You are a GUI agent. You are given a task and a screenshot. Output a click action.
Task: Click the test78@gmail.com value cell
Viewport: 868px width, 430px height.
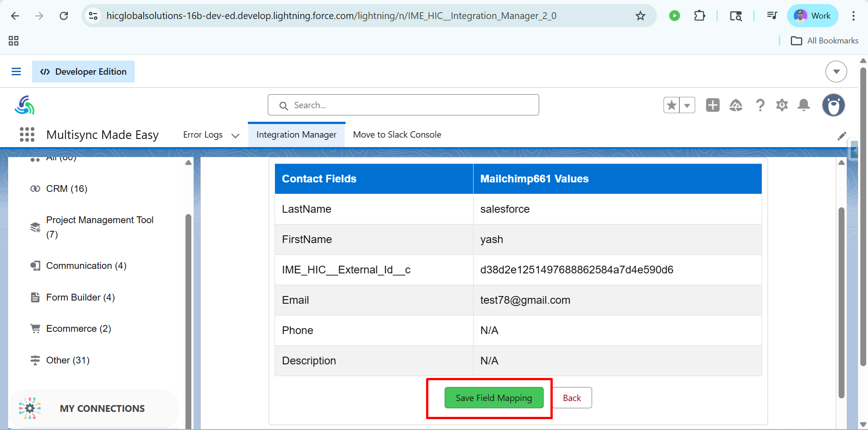tap(617, 300)
